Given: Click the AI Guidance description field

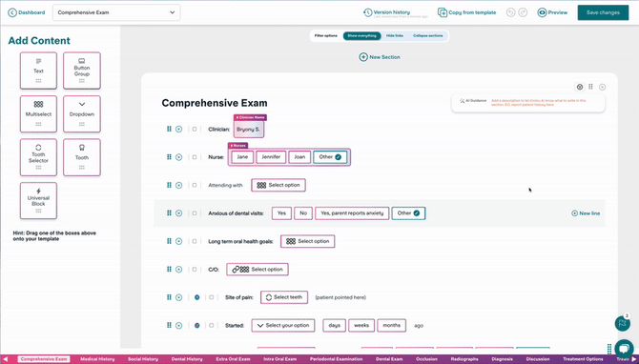Looking at the screenshot, I should pos(539,103).
